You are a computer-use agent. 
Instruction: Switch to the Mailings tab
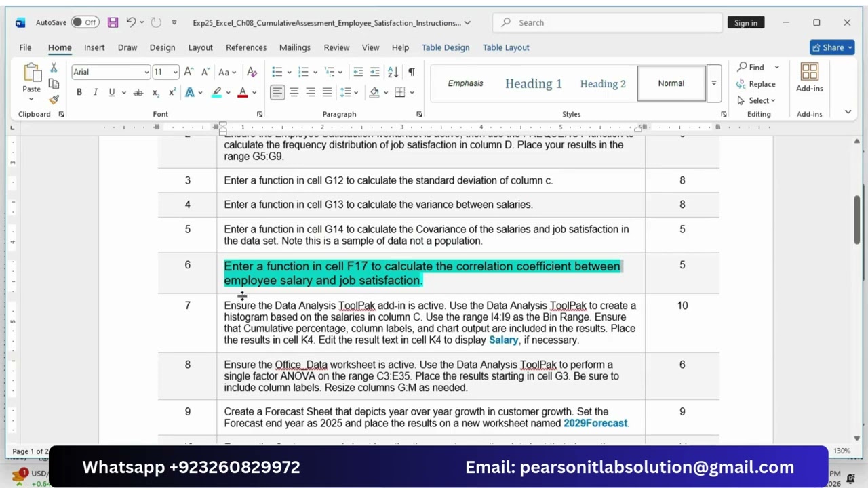(x=295, y=47)
